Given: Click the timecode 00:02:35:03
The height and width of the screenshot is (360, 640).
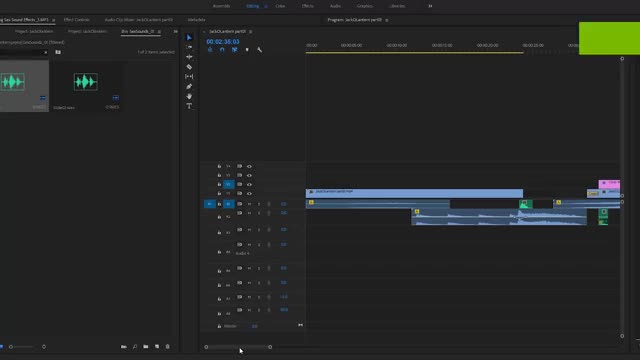Looking at the screenshot, I should tap(223, 42).
